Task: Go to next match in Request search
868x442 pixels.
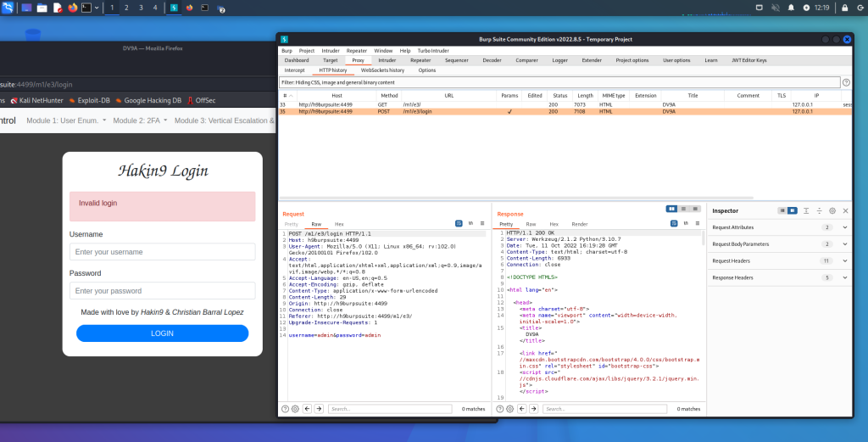Action: click(x=319, y=409)
